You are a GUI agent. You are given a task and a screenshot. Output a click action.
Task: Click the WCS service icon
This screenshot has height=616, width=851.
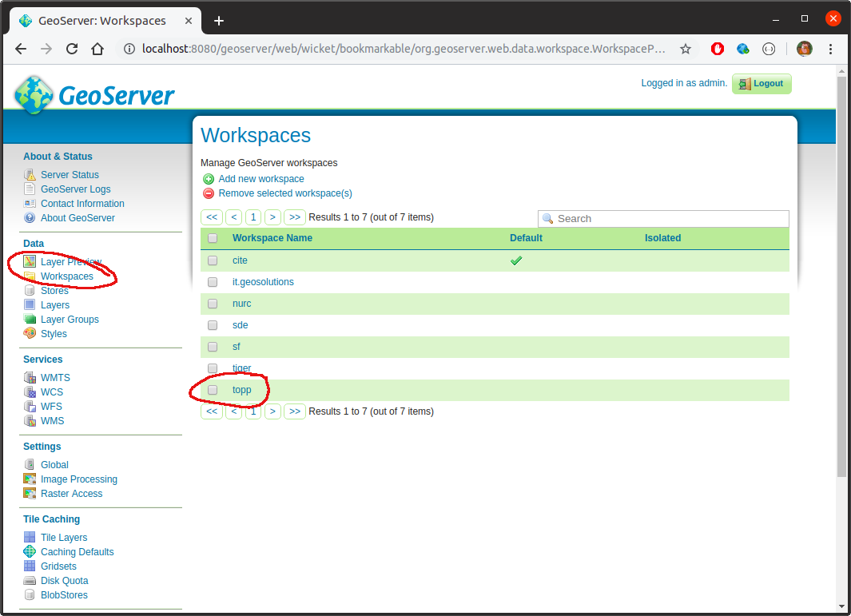coord(30,391)
